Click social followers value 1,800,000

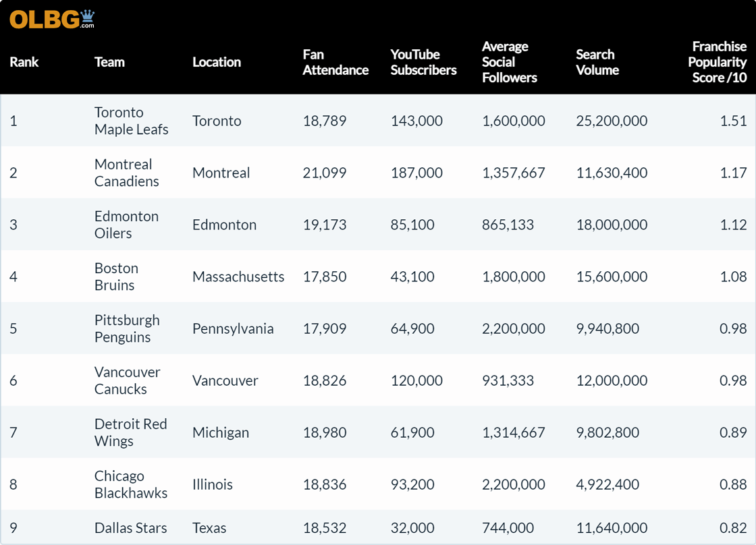pyautogui.click(x=514, y=277)
